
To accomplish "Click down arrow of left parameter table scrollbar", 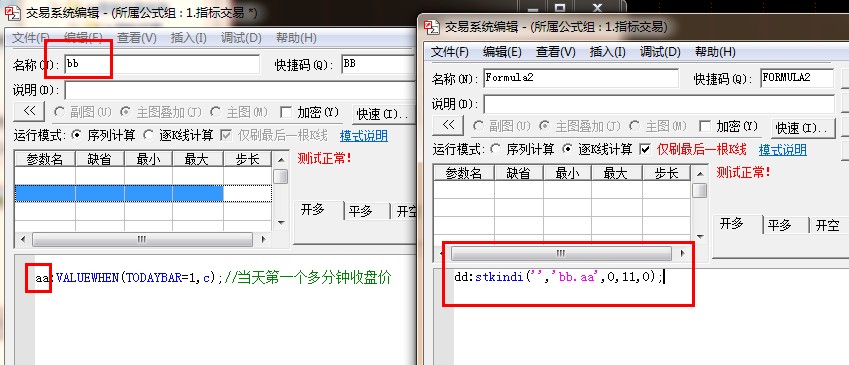I will pyautogui.click(x=280, y=223).
